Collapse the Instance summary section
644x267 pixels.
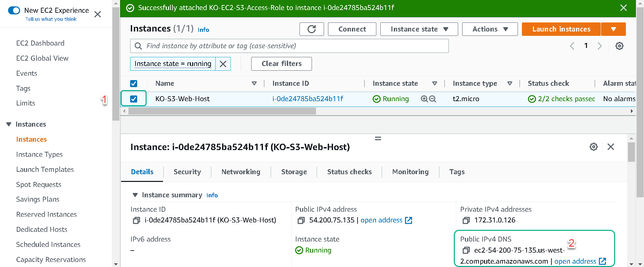(135, 195)
